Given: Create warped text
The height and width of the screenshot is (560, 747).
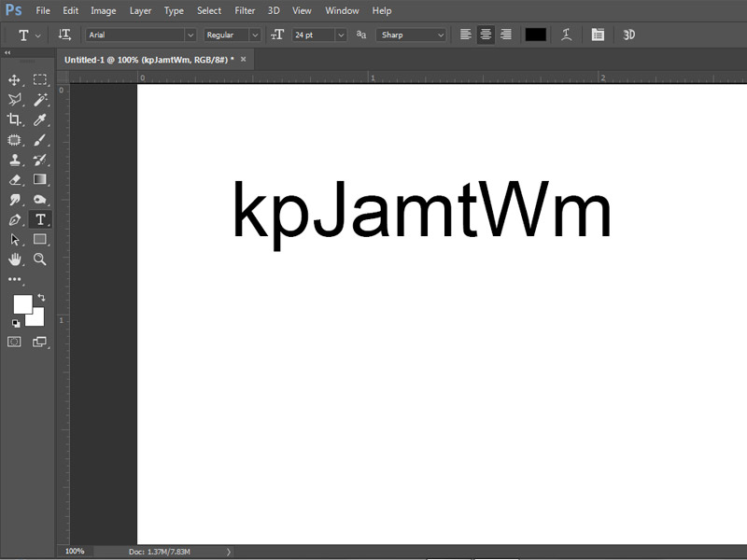Looking at the screenshot, I should point(566,35).
